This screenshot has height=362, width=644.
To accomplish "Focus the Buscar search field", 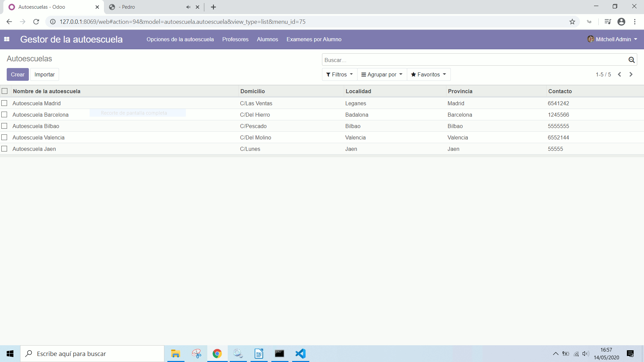I will coord(473,60).
